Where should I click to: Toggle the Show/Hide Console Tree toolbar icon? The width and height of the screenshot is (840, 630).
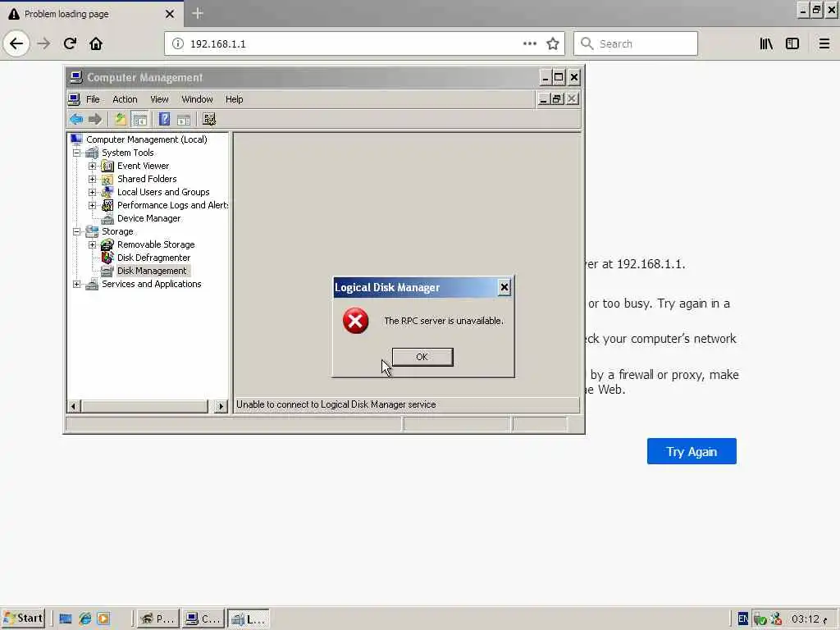click(139, 119)
